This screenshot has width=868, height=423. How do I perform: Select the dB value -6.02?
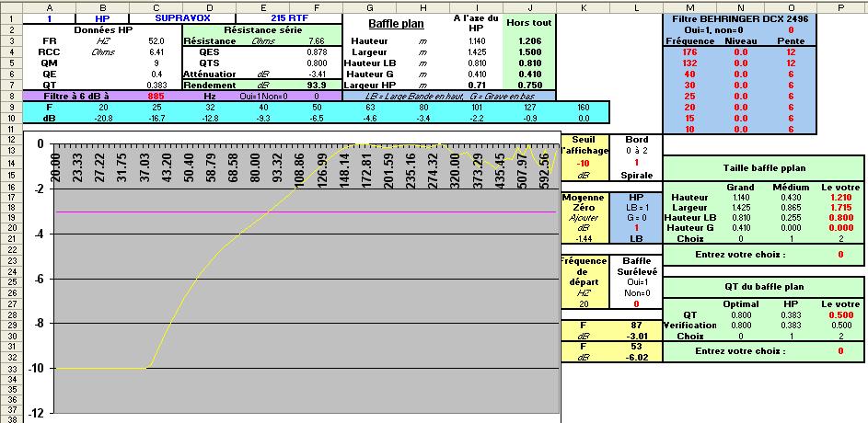click(x=636, y=357)
